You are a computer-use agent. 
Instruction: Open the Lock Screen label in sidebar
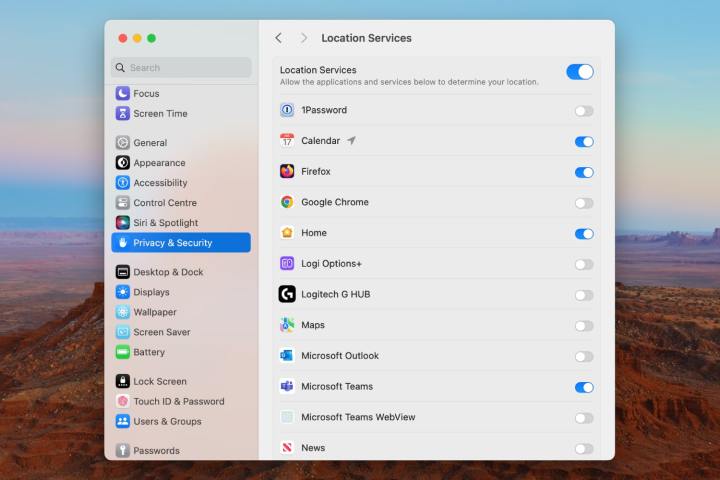coord(160,381)
